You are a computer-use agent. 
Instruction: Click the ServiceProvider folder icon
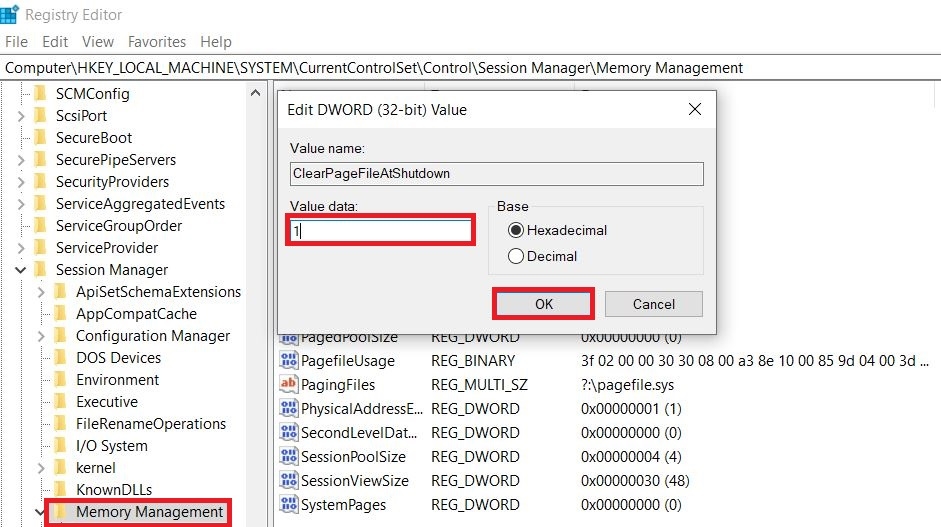tap(40, 248)
